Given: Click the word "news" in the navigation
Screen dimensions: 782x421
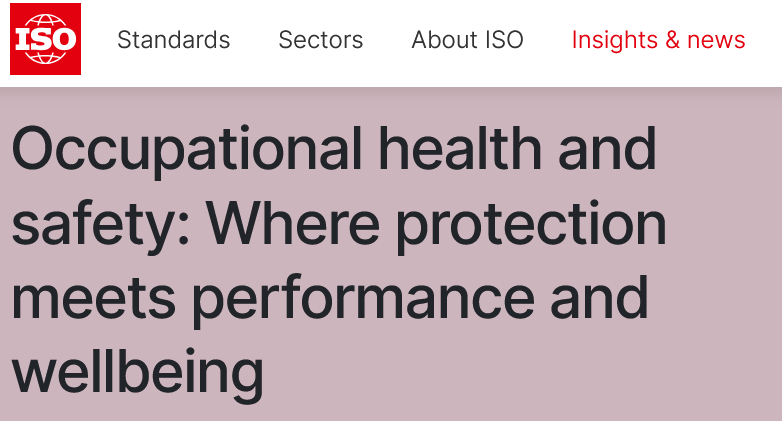Looking at the screenshot, I should (x=716, y=40).
